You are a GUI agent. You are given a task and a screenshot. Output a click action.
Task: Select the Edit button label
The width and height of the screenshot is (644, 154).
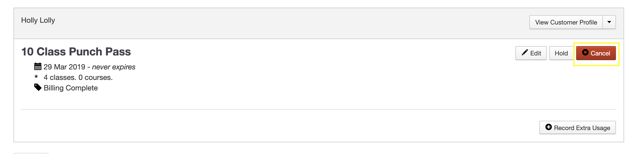(535, 53)
